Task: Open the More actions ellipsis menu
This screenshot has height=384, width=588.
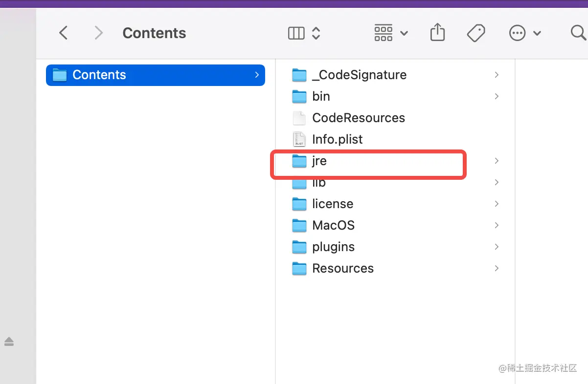Action: click(525, 33)
